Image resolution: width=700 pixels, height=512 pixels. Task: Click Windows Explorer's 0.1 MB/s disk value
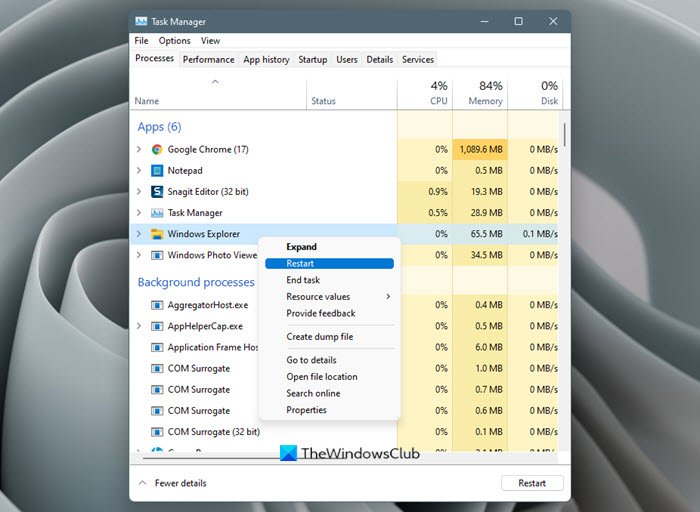coord(540,234)
